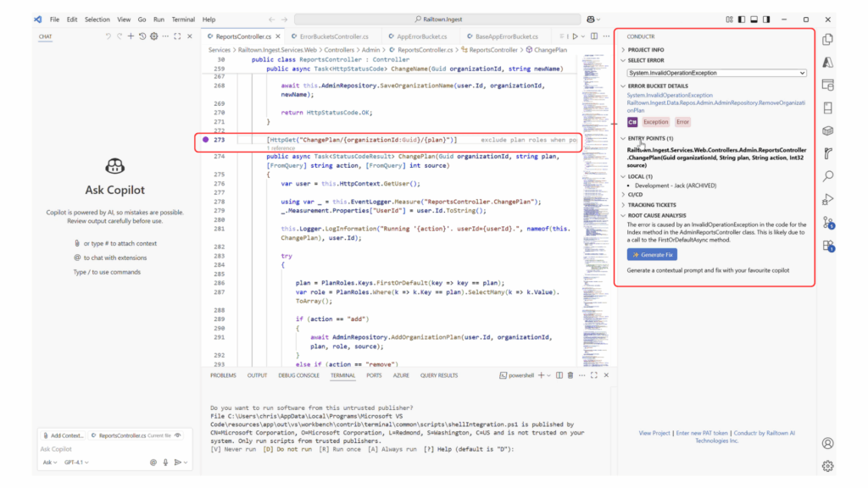This screenshot has height=488, width=868.
Task: Open the Terminal menu in the menu bar
Action: [x=183, y=19]
